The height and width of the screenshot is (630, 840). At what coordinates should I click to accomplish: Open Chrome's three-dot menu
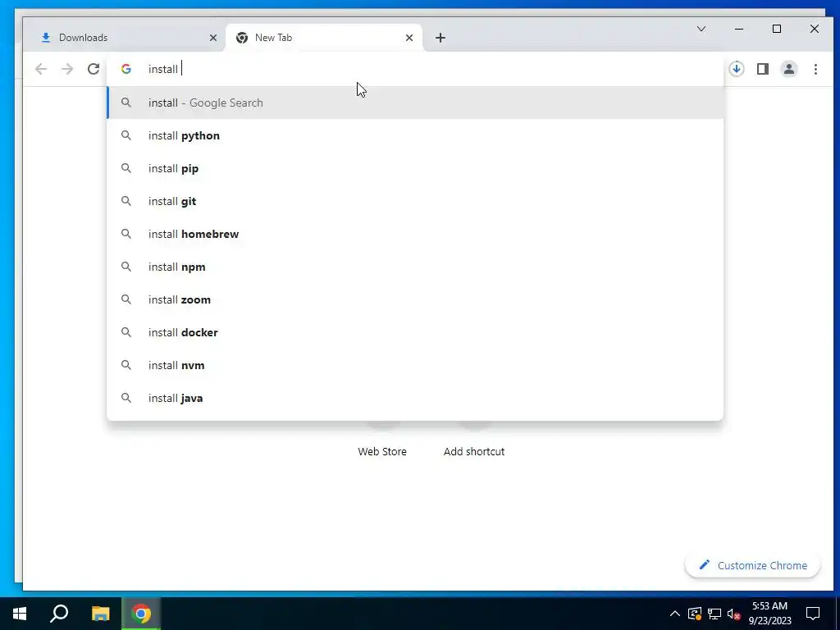point(815,69)
